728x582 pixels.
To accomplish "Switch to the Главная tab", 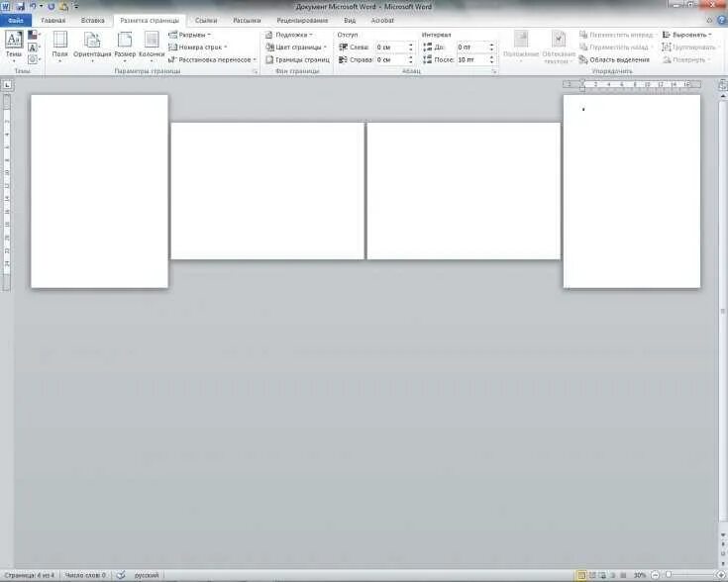I will 52,21.
